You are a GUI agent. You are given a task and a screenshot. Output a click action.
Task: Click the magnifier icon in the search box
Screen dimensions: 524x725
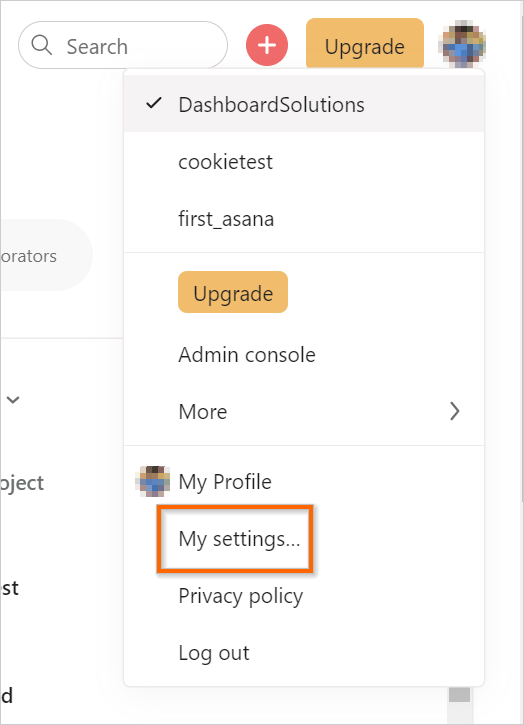click(x=42, y=45)
